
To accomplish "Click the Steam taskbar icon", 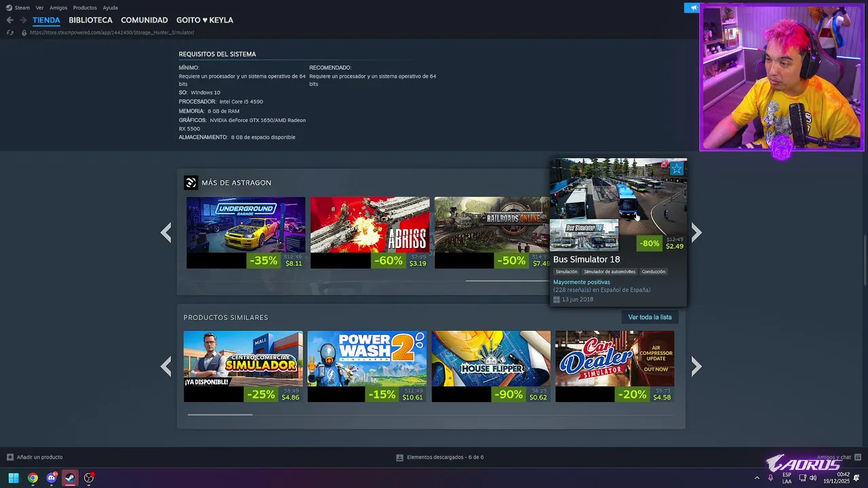I will click(70, 478).
